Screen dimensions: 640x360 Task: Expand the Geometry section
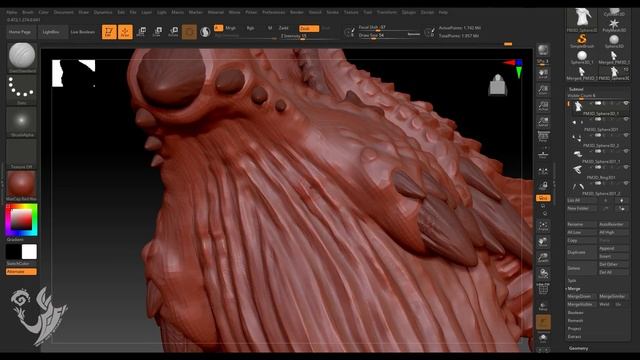pyautogui.click(x=578, y=348)
